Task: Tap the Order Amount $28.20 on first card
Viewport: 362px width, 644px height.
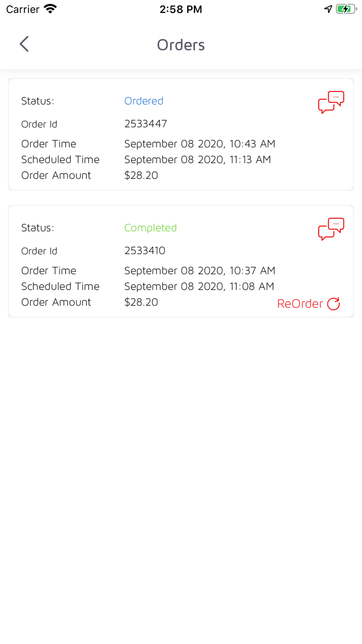Action: pyautogui.click(x=141, y=175)
